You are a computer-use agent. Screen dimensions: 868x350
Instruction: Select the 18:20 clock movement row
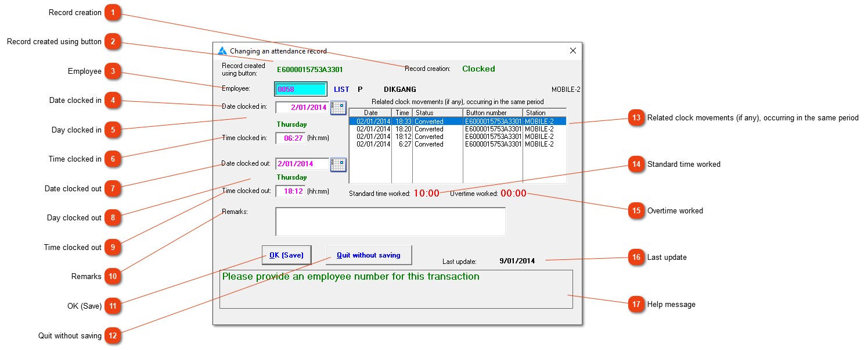click(458, 129)
